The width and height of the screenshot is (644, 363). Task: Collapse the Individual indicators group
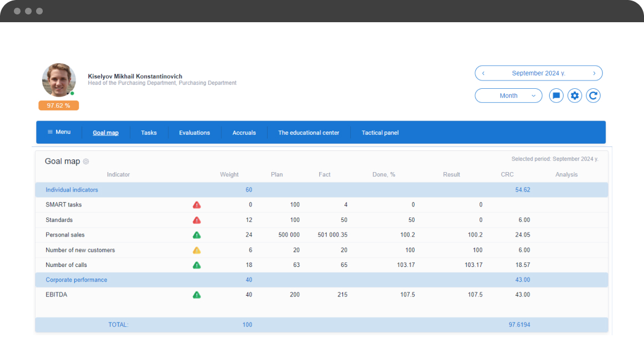[72, 190]
